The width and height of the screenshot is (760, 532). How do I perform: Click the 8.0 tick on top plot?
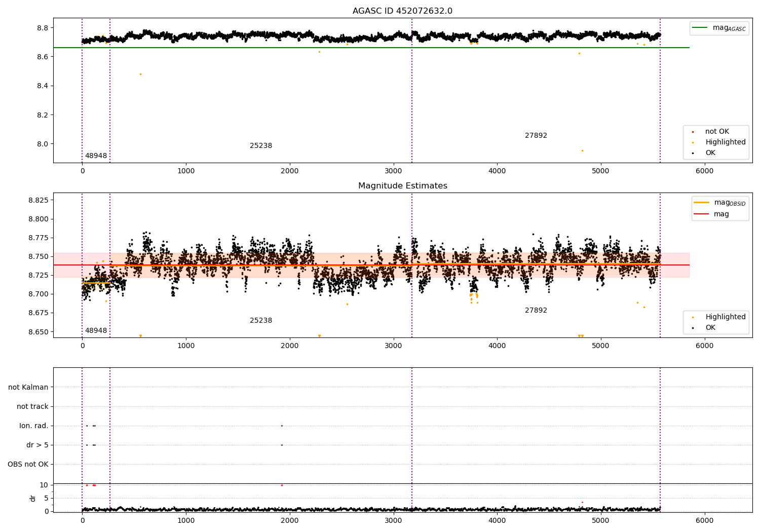[x=43, y=144]
